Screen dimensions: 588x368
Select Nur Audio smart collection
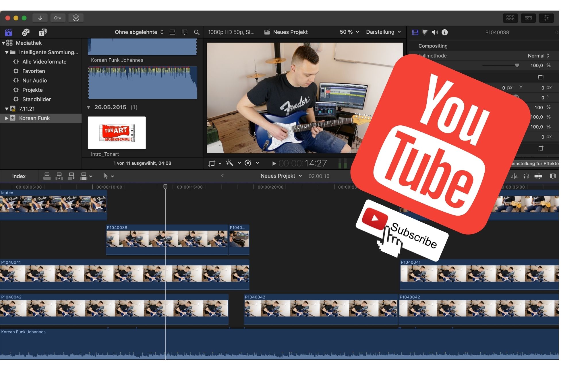point(34,80)
